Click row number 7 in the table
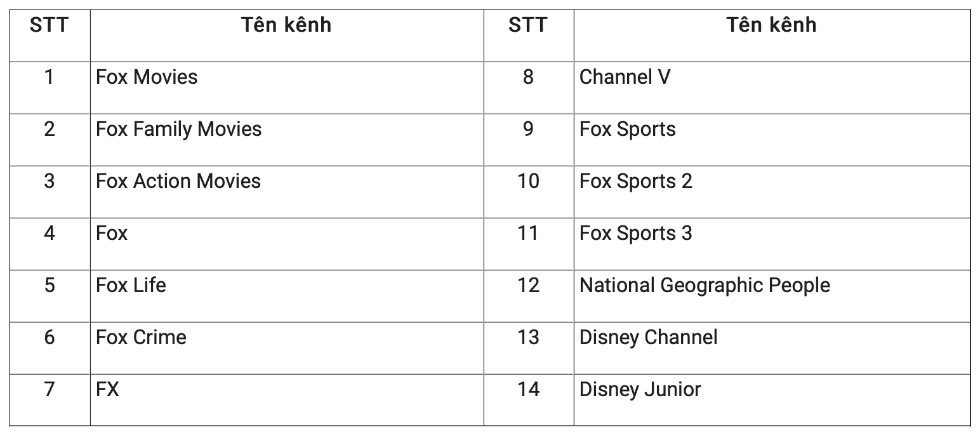The width and height of the screenshot is (980, 433). point(49,389)
